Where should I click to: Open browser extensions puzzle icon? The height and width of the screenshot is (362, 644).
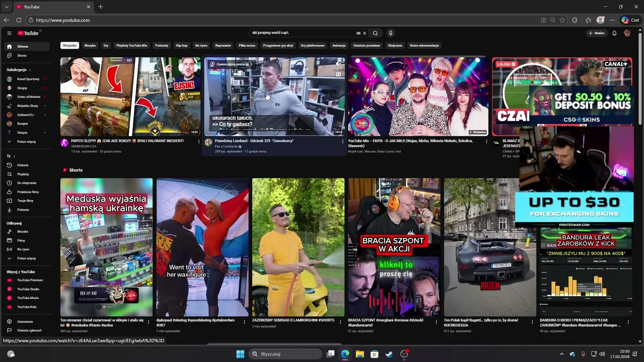pos(575,20)
